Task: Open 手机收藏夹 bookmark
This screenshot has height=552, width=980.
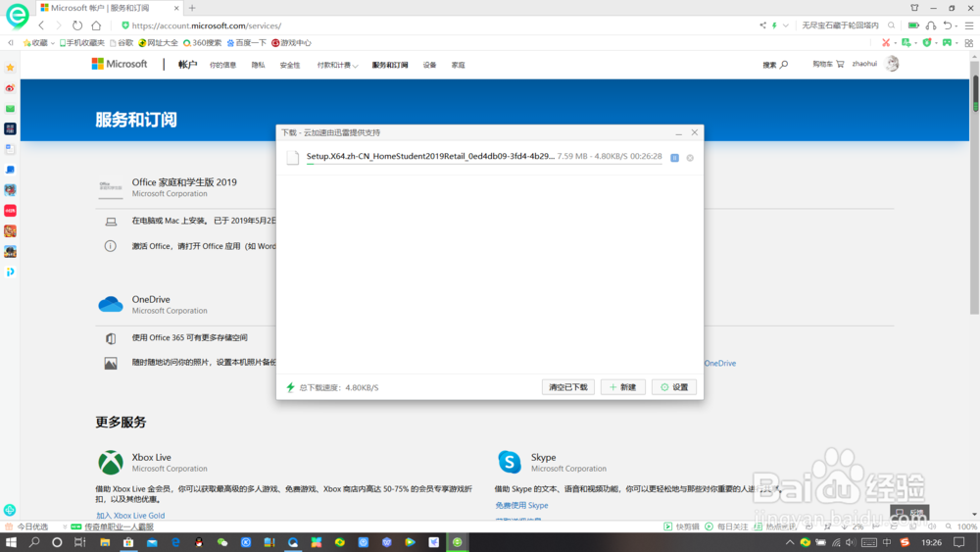Action: pos(82,42)
